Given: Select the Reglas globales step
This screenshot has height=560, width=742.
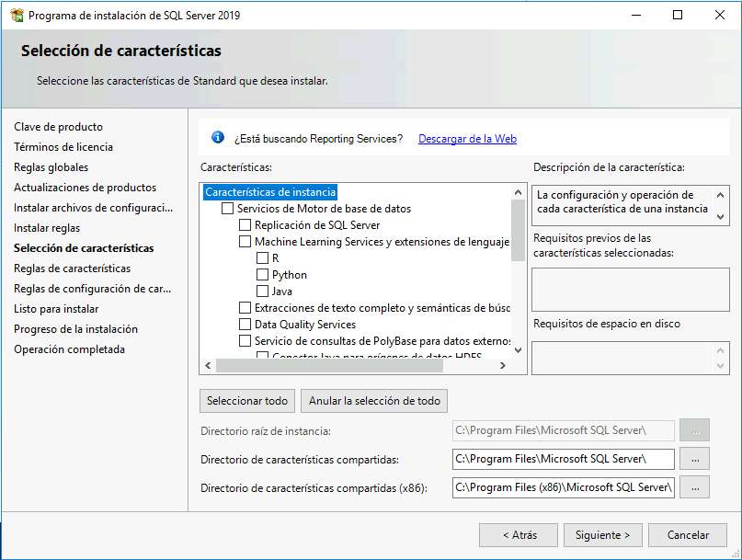Looking at the screenshot, I should (x=51, y=167).
